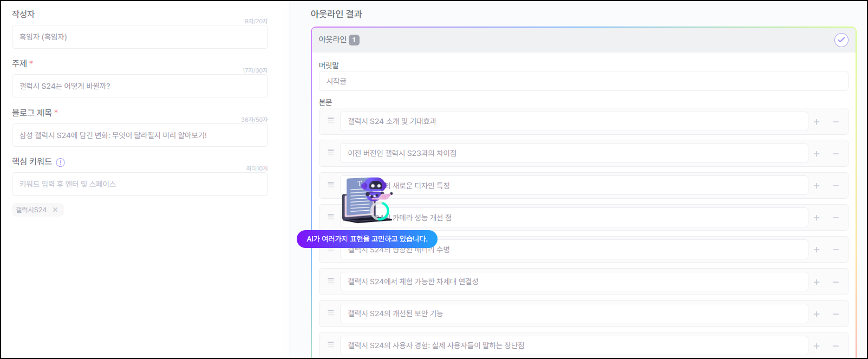Delete the 카메라 성능 개선 점 row
This screenshot has width=868, height=359.
(836, 218)
